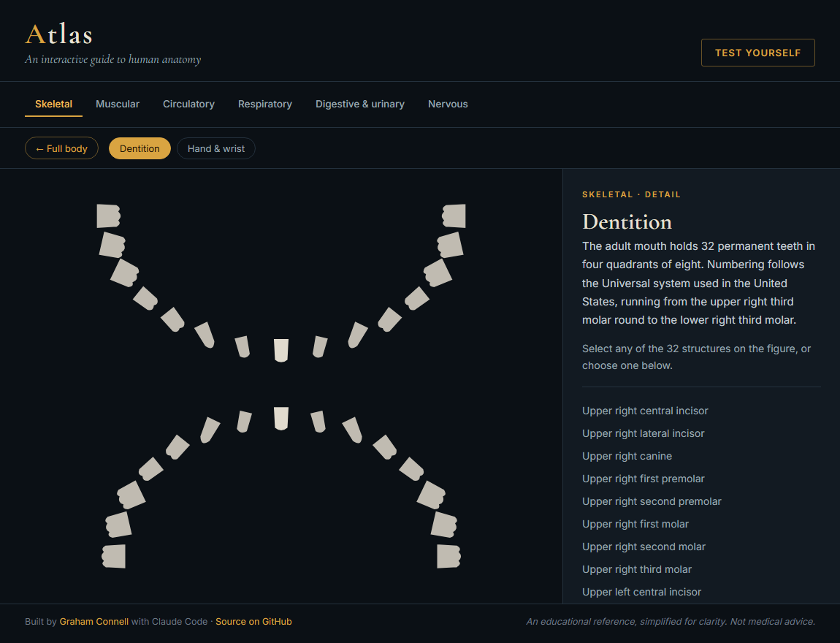Select top arch tooth just left of center

pos(243,346)
